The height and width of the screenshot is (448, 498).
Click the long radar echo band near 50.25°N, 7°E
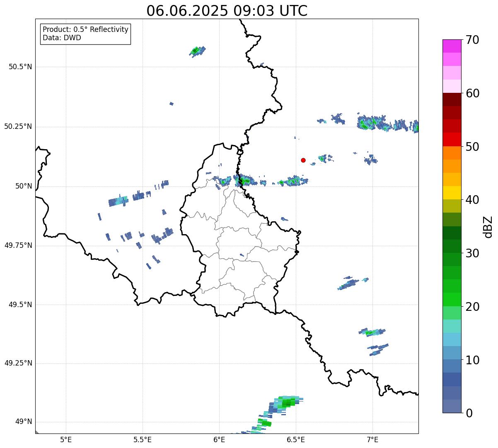point(387,124)
